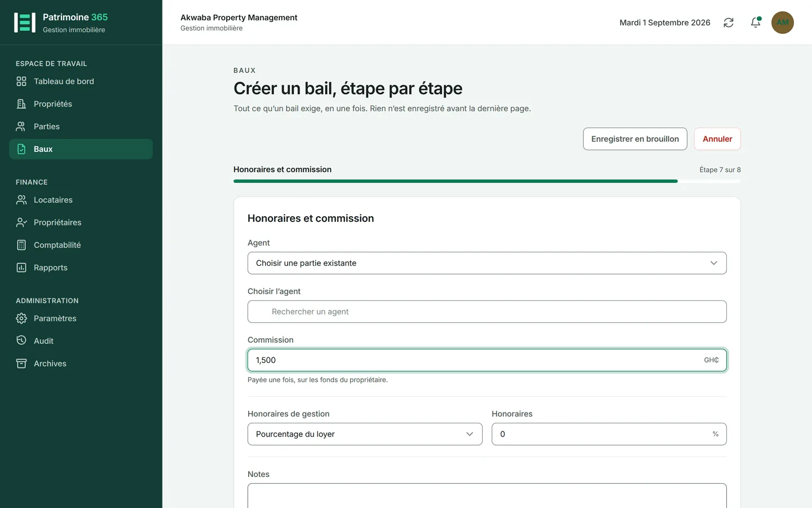Click the 'Rien n'est enregistré' subtitle text
The width and height of the screenshot is (812, 508).
382,108
